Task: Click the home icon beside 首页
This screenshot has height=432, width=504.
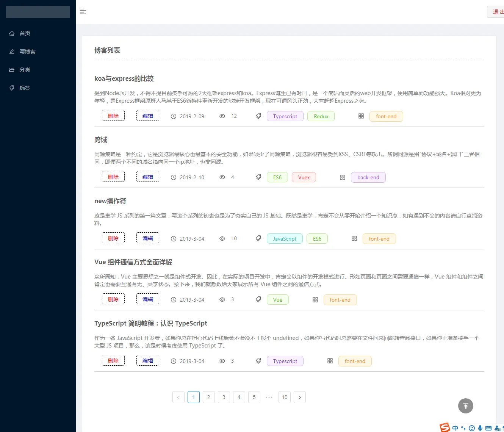Action: pyautogui.click(x=12, y=33)
